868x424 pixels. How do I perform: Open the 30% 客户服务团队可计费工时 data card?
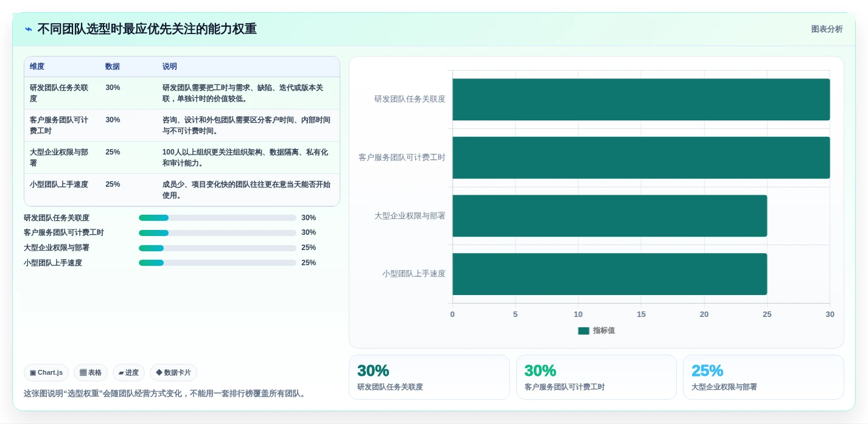[x=597, y=377]
